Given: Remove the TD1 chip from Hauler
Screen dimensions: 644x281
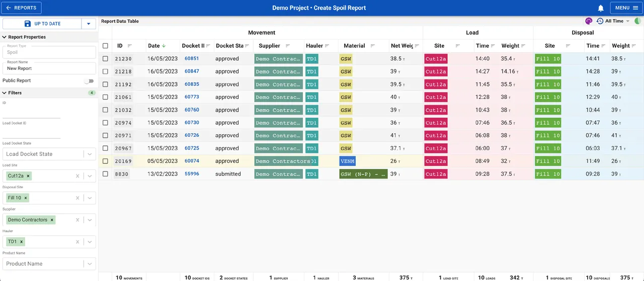Looking at the screenshot, I should tap(21, 242).
